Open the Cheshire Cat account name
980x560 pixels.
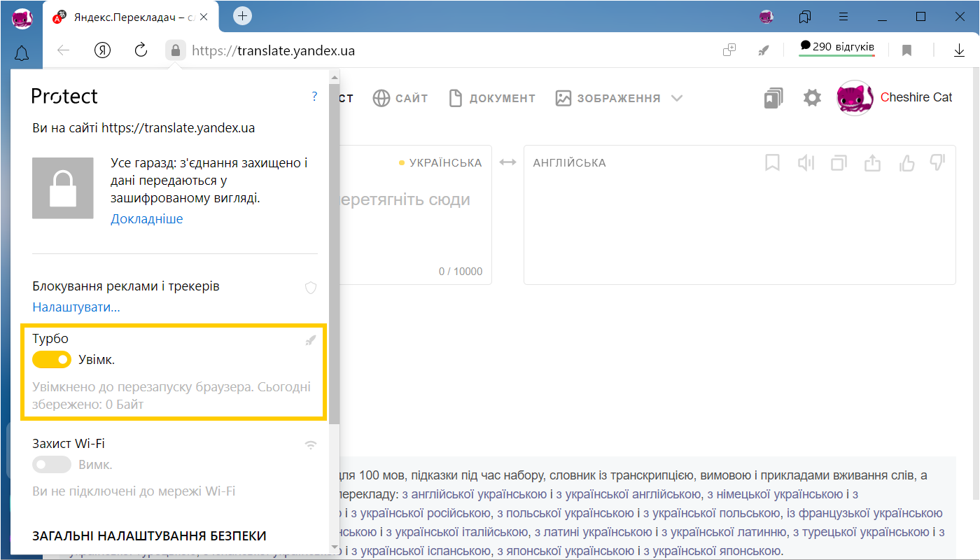coord(916,97)
